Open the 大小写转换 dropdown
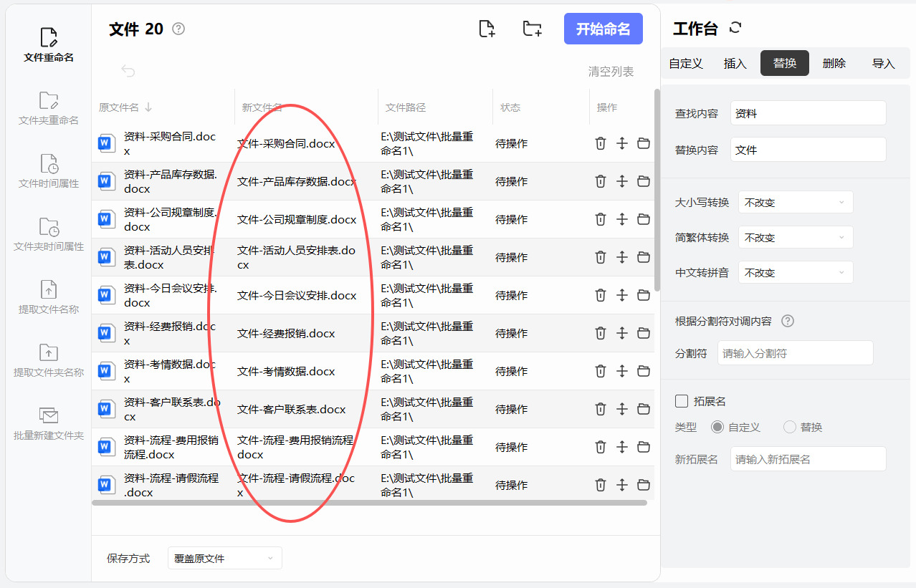The width and height of the screenshot is (916, 588). (x=796, y=203)
